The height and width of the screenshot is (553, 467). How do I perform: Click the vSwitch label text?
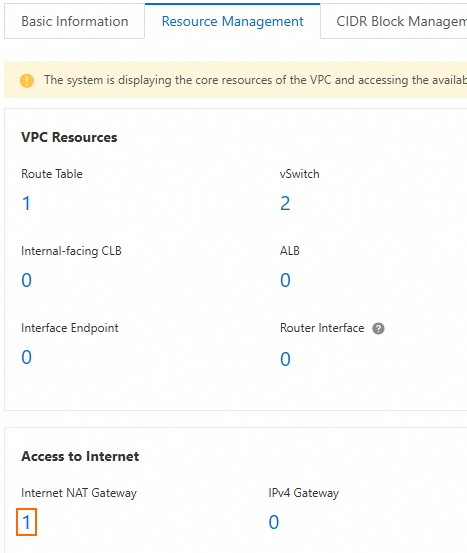click(x=299, y=174)
